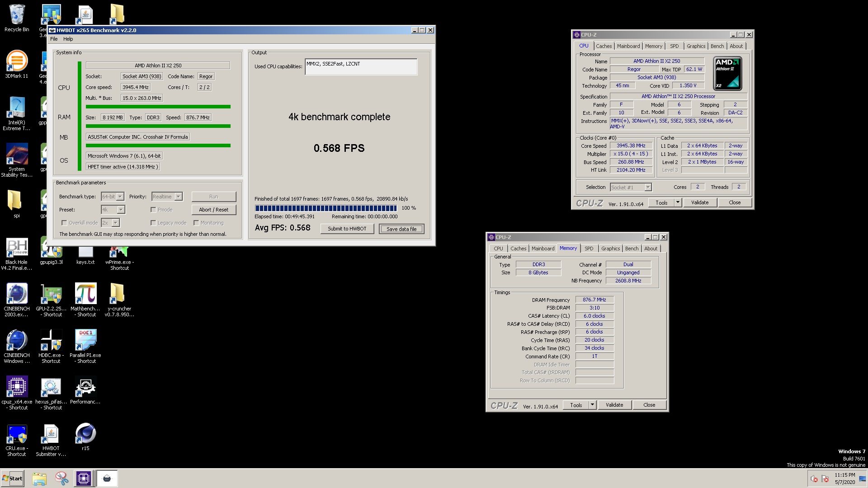This screenshot has width=868, height=488.
Task: Click the HWBOT x265 taskbar icon
Action: 107,479
